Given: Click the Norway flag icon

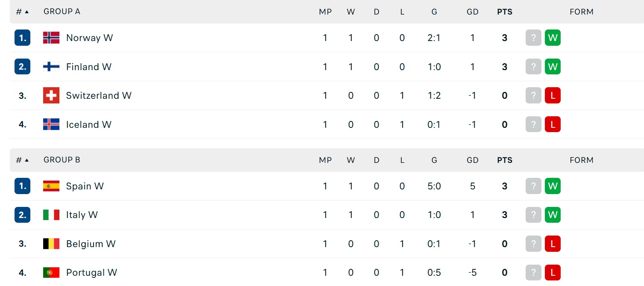Looking at the screenshot, I should [x=51, y=38].
